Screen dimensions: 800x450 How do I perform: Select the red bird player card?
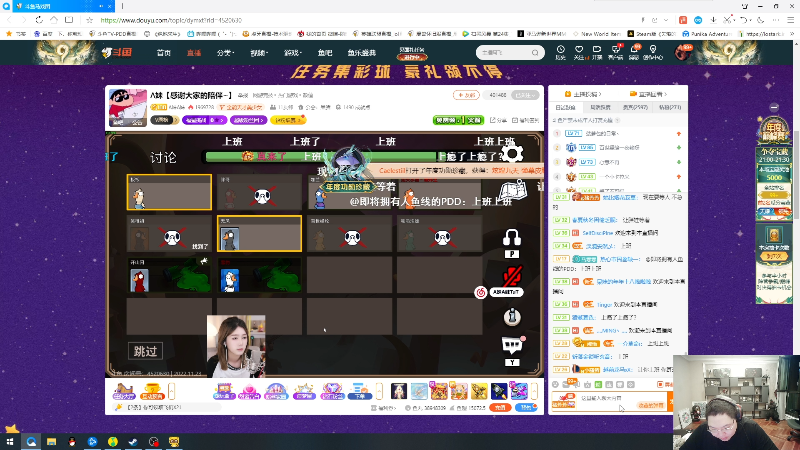pos(169,276)
